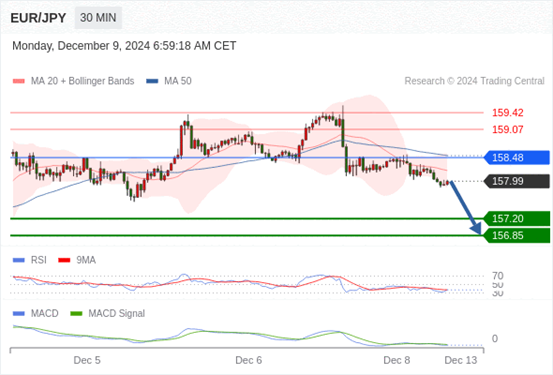This screenshot has height=375, width=553.
Task: Click the MA 50 legend swatch
Action: (x=152, y=81)
